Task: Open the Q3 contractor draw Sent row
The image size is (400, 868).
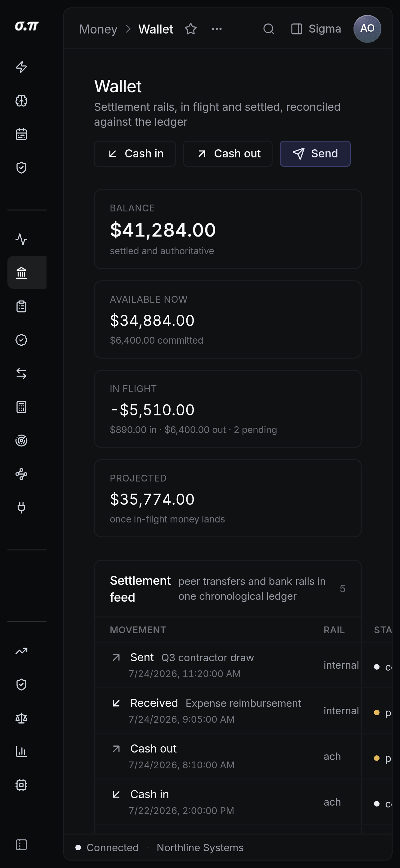Action: (x=228, y=665)
